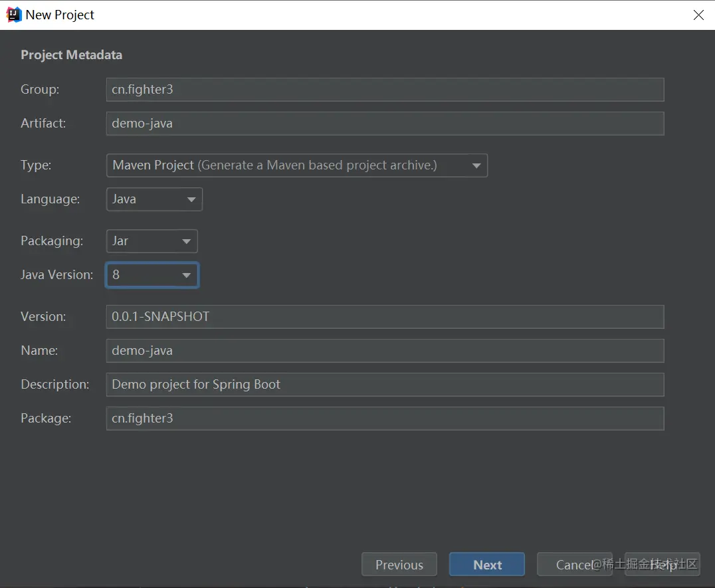Close the New Project dialog
The height and width of the screenshot is (588, 715).
[698, 15]
